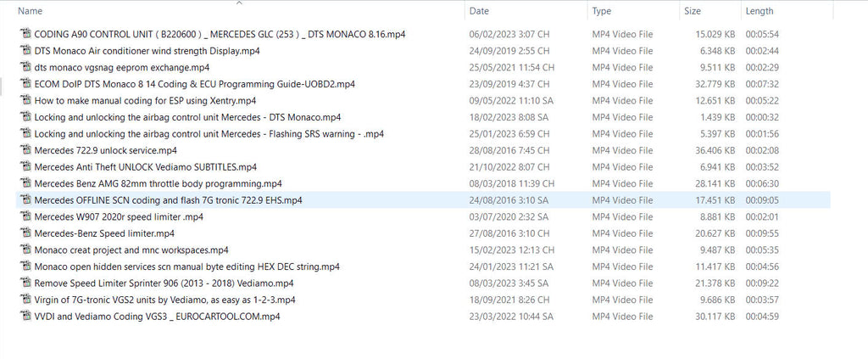Click size value 1.439 KB

[717, 117]
